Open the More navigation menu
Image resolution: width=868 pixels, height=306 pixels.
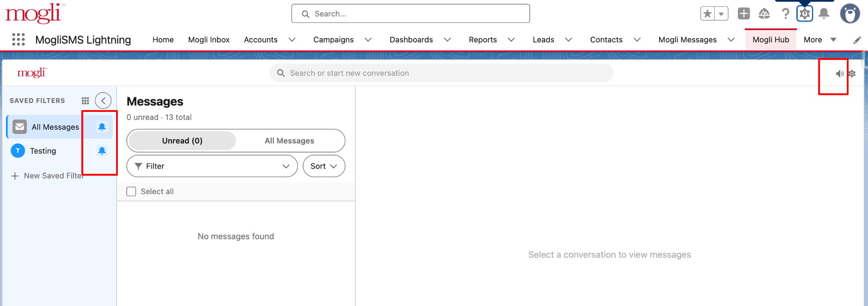click(x=820, y=39)
